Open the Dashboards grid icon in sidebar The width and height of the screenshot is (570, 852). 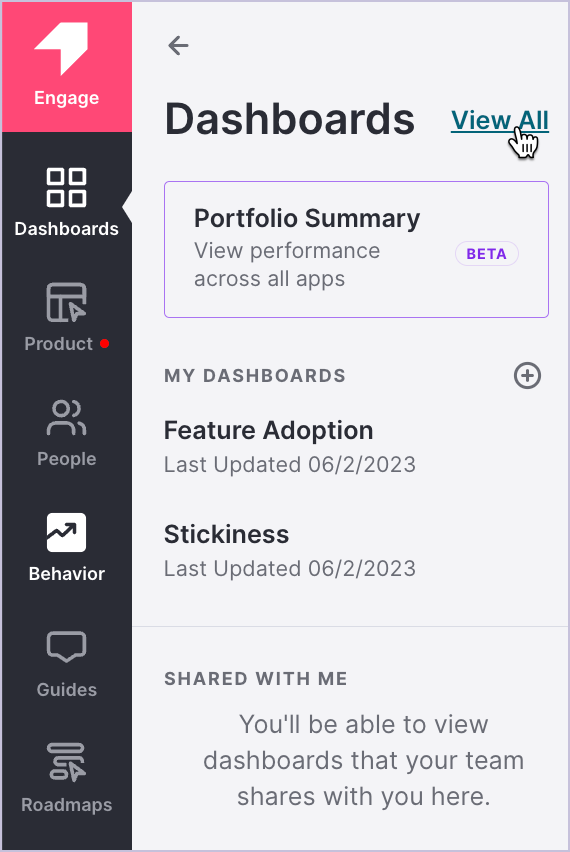pos(66,187)
